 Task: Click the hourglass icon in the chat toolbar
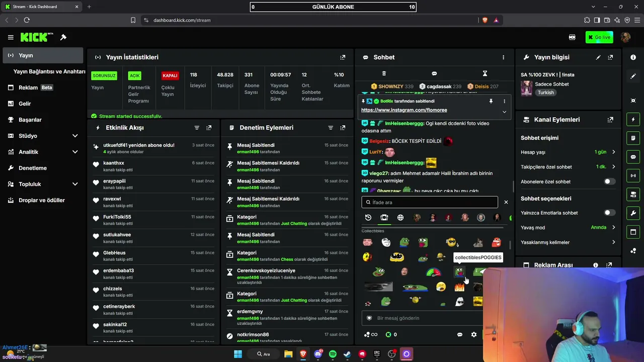coord(485,73)
